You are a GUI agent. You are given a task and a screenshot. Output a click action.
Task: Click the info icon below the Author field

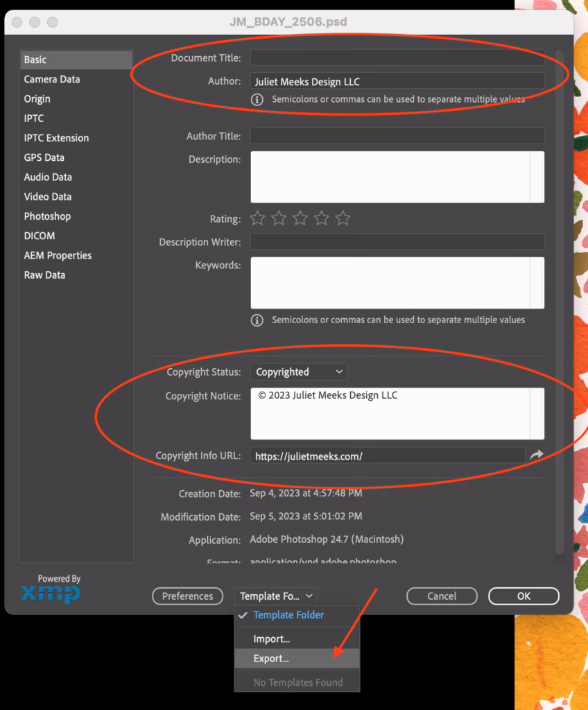coord(257,99)
